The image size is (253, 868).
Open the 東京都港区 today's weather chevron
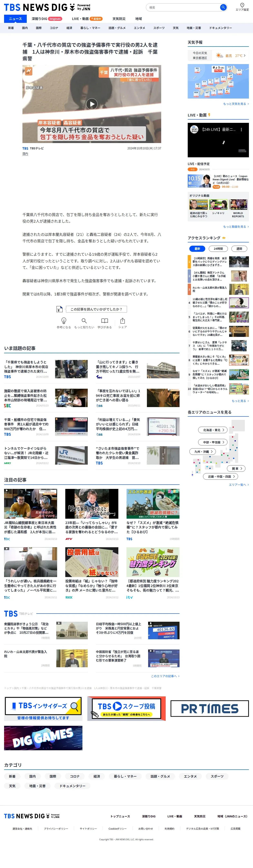point(245,55)
